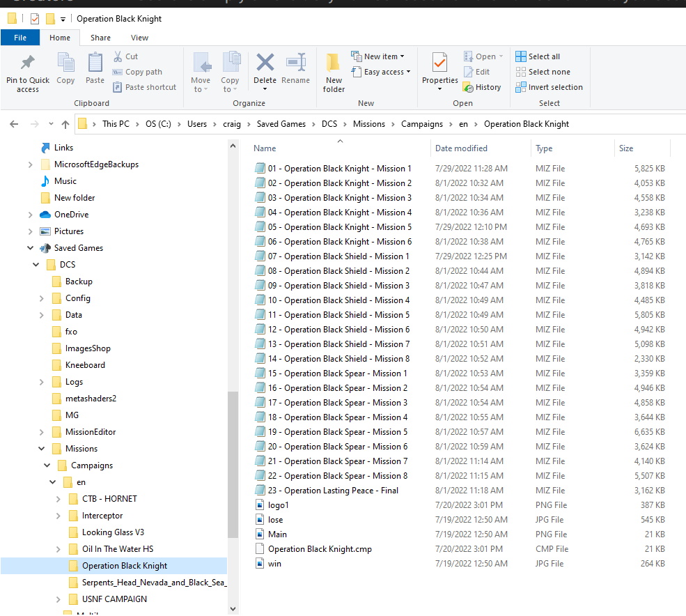The width and height of the screenshot is (686, 616).
Task: Expand the Config folder node
Action: click(42, 298)
